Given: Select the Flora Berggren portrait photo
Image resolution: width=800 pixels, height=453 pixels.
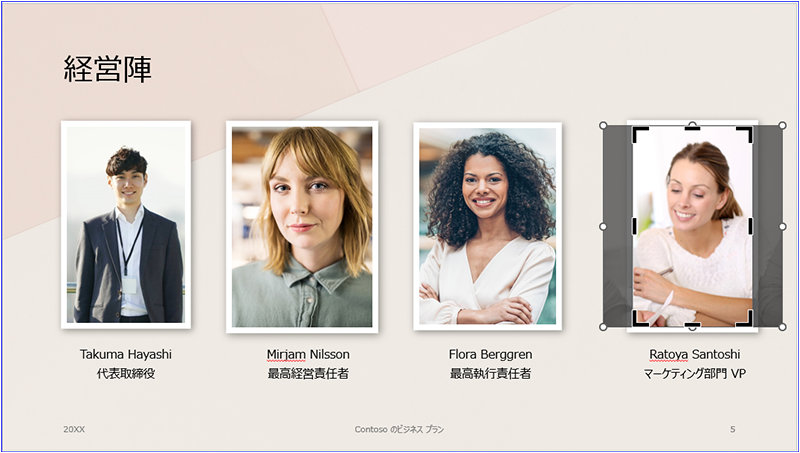Looking at the screenshot, I should pyautogui.click(x=487, y=226).
